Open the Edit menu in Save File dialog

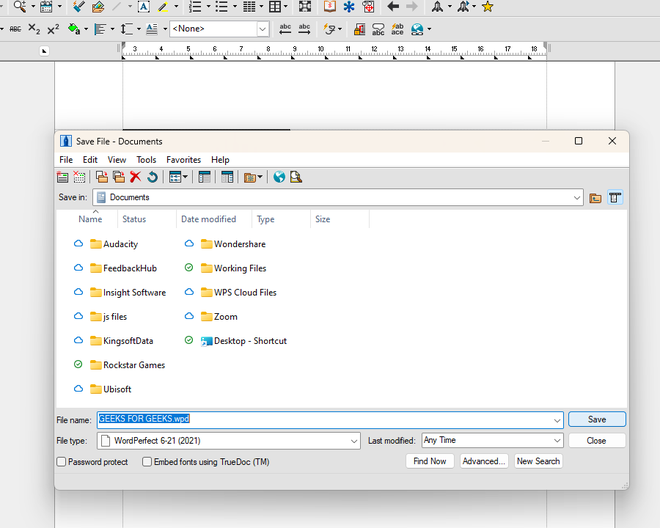90,160
